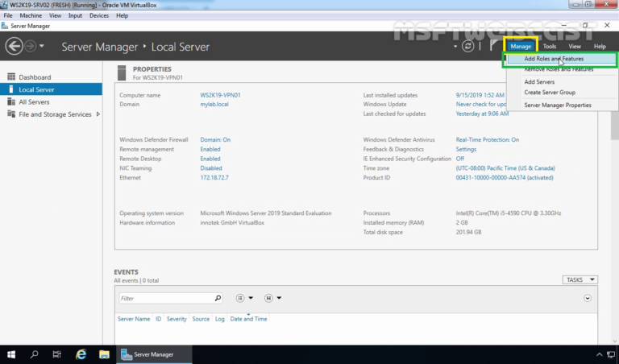The height and width of the screenshot is (364, 619).
Task: Open dropdown arrow beside list options icon
Action: (x=251, y=298)
